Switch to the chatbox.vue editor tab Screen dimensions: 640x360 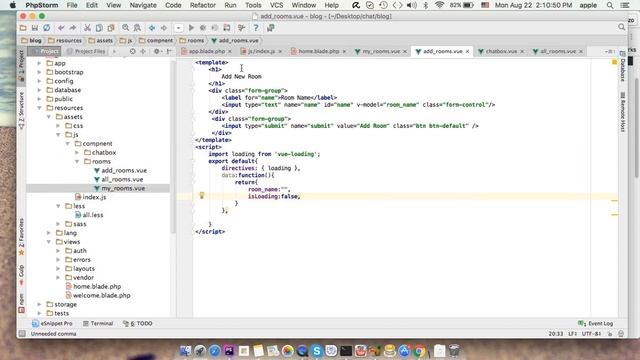[x=501, y=51]
